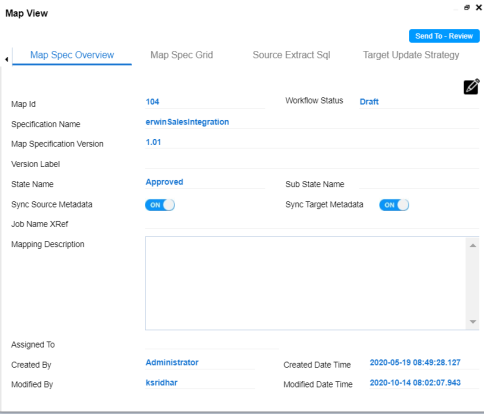Click the restore window icon

[467, 8]
